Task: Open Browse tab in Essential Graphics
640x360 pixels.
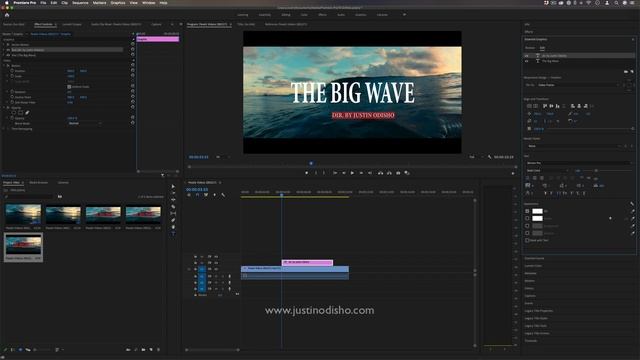Action: (x=530, y=48)
